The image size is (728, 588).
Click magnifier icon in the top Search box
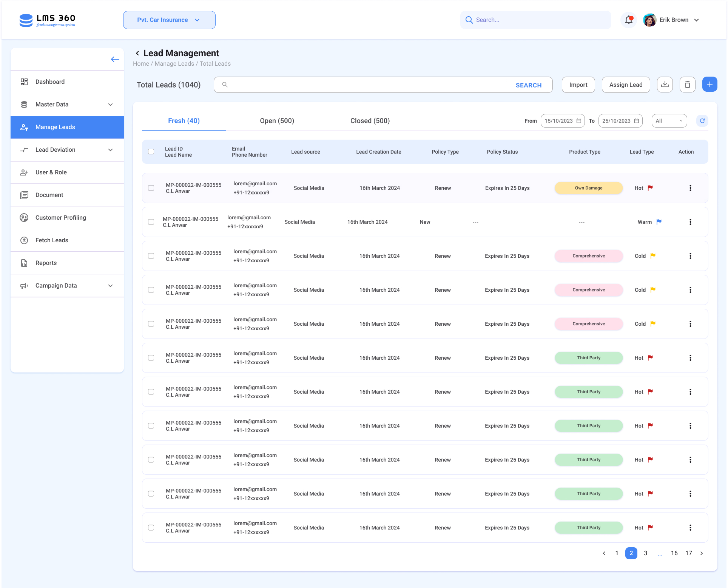[x=469, y=20]
